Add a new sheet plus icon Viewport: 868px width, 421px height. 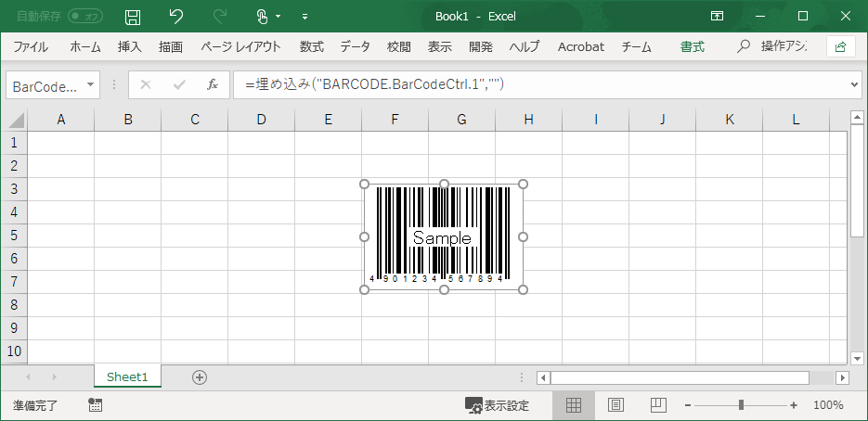pos(200,377)
